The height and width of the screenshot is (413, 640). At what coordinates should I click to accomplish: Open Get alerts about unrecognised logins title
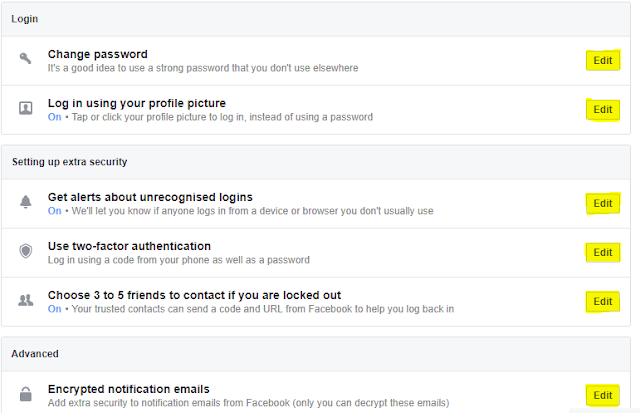pyautogui.click(x=150, y=197)
